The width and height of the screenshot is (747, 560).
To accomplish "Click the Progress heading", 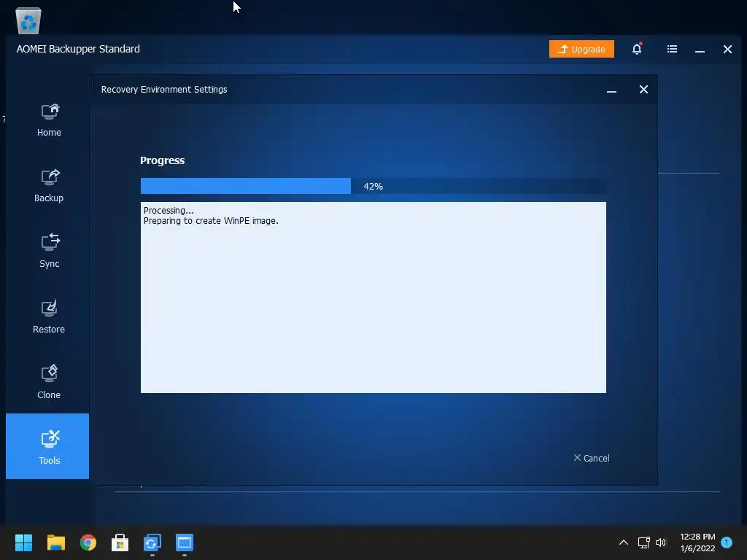I will point(163,160).
